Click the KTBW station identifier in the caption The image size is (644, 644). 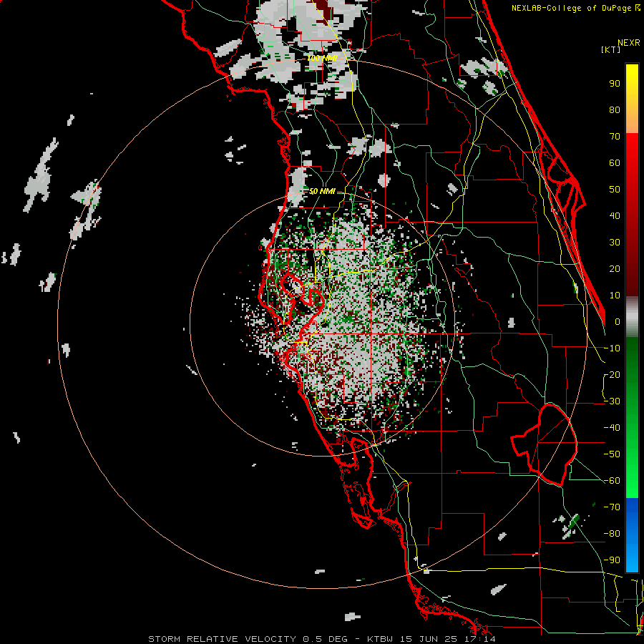(x=381, y=639)
